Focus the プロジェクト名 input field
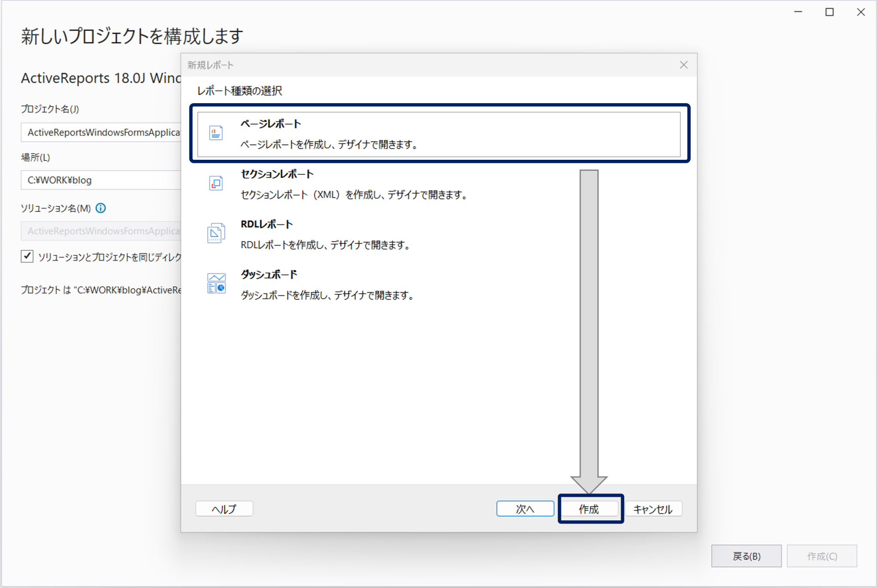 coord(101,132)
